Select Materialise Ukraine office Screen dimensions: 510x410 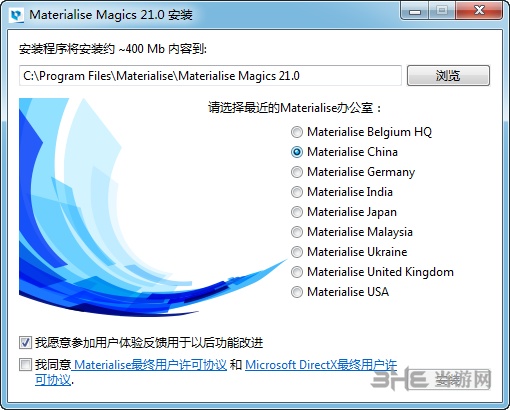297,252
